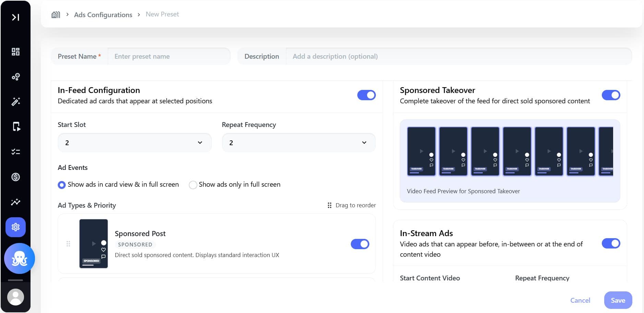Click the Drag to reorder dots icon
Viewport: 644px width, 313px height.
330,205
